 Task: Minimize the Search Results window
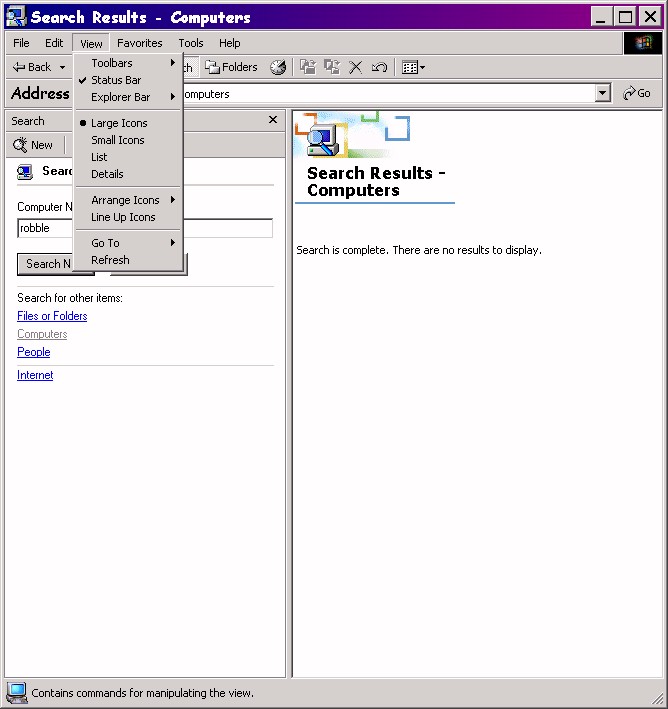pyautogui.click(x=601, y=17)
